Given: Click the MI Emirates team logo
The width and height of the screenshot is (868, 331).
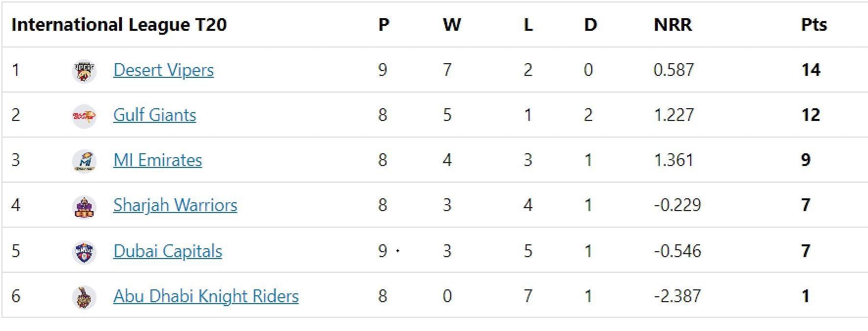Looking at the screenshot, I should (x=84, y=161).
